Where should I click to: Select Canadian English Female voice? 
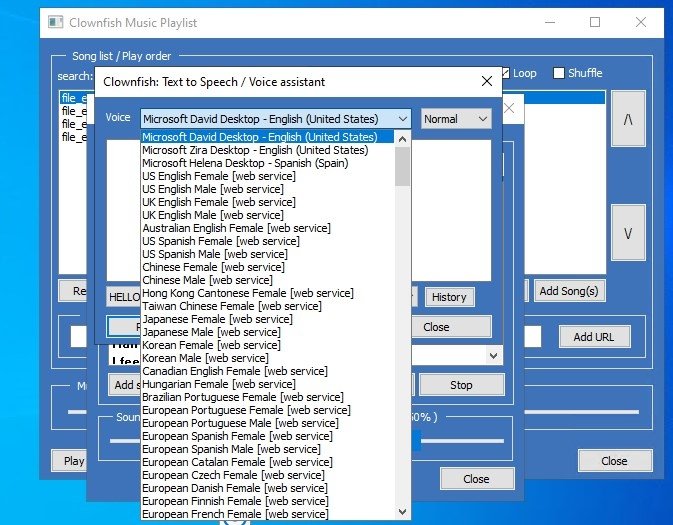(x=267, y=371)
